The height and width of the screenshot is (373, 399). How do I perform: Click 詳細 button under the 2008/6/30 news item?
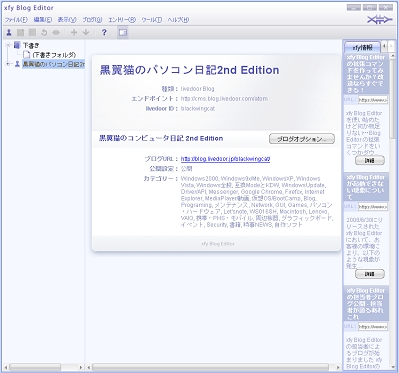[x=370, y=274]
